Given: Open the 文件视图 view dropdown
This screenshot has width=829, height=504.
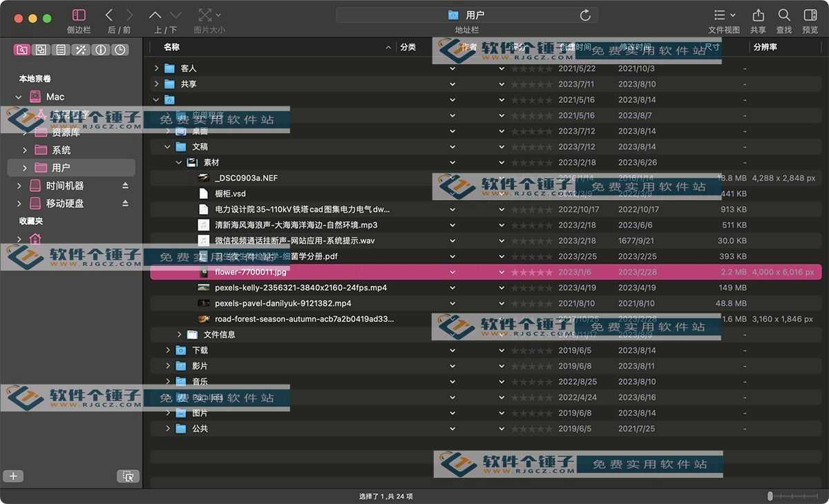Looking at the screenshot, I should click(724, 15).
